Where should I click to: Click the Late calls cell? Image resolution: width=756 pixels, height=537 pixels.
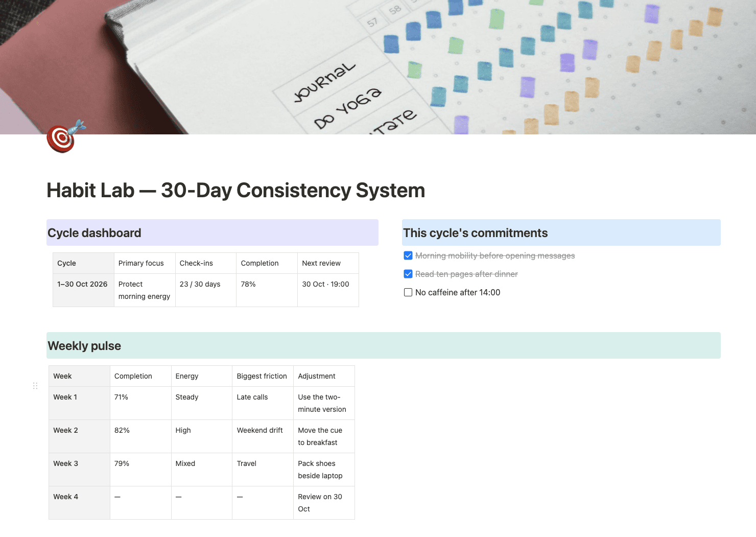coord(263,403)
